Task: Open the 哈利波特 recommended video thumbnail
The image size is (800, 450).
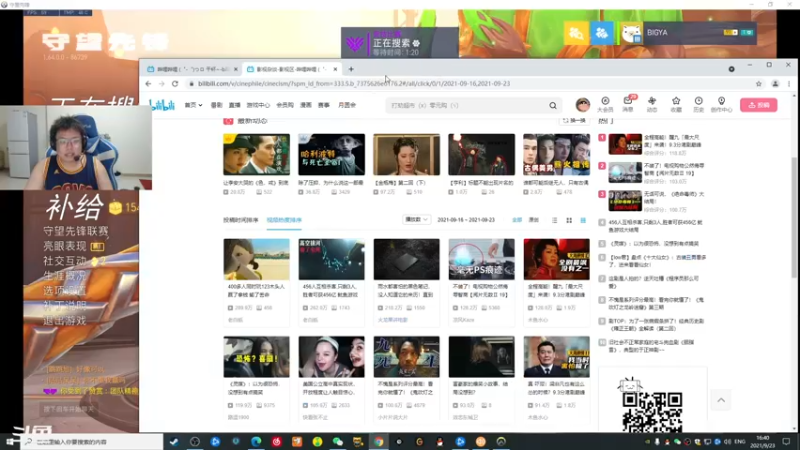Action: coord(332,155)
